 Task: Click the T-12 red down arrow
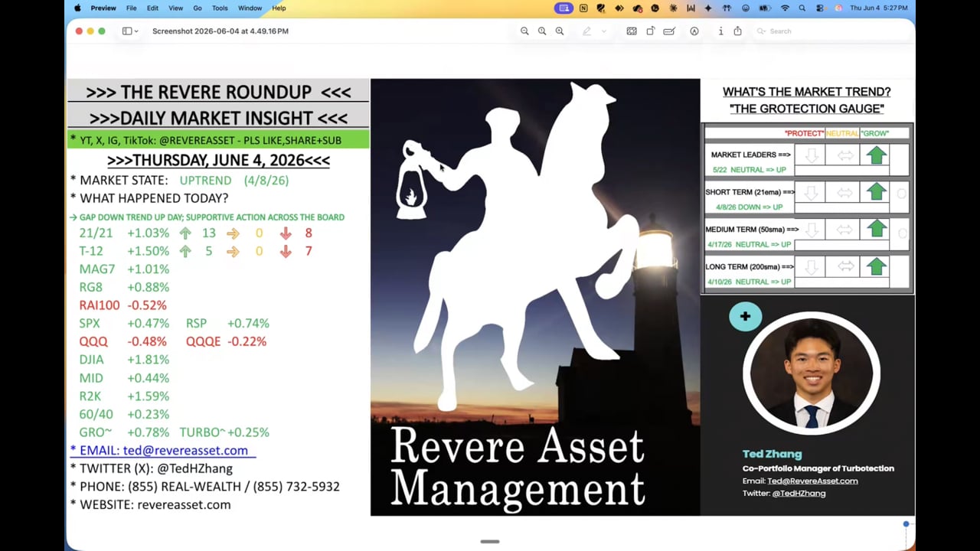[x=286, y=251]
